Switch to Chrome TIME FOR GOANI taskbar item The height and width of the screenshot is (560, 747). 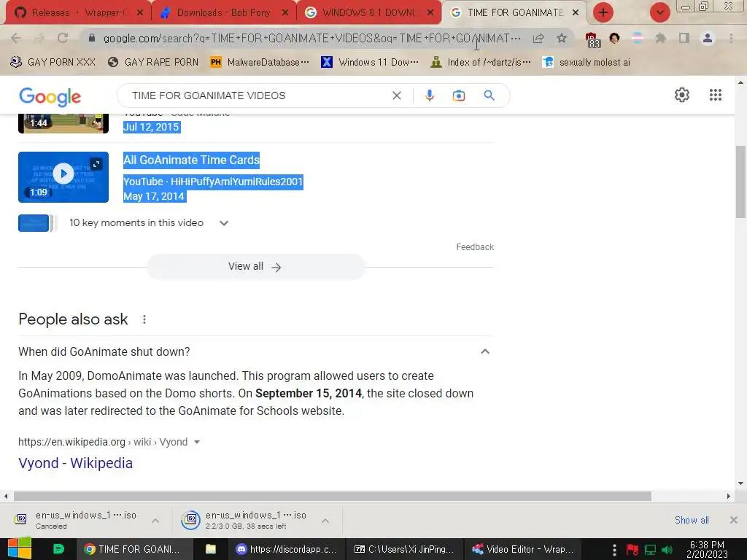(135, 549)
